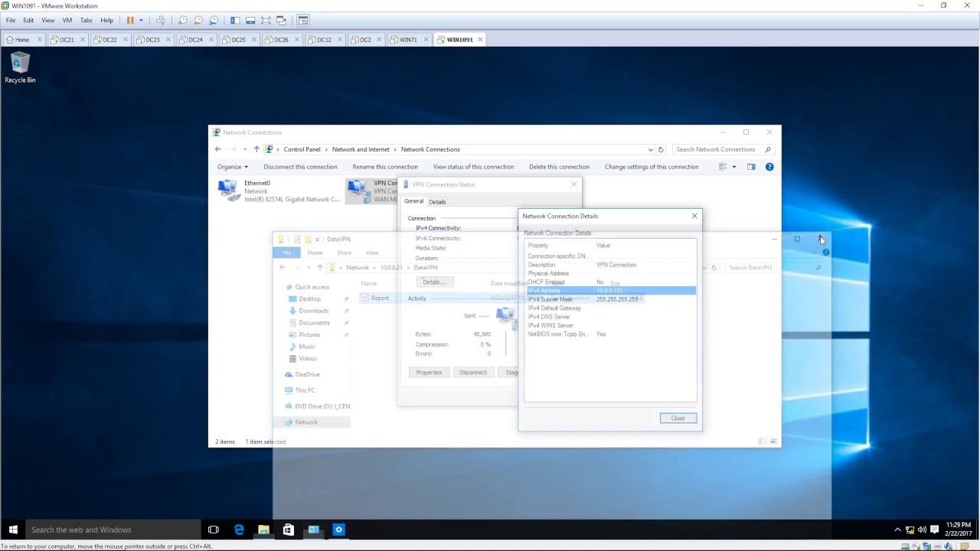Open the VMware Edit menu
The image size is (980, 551).
(x=28, y=20)
